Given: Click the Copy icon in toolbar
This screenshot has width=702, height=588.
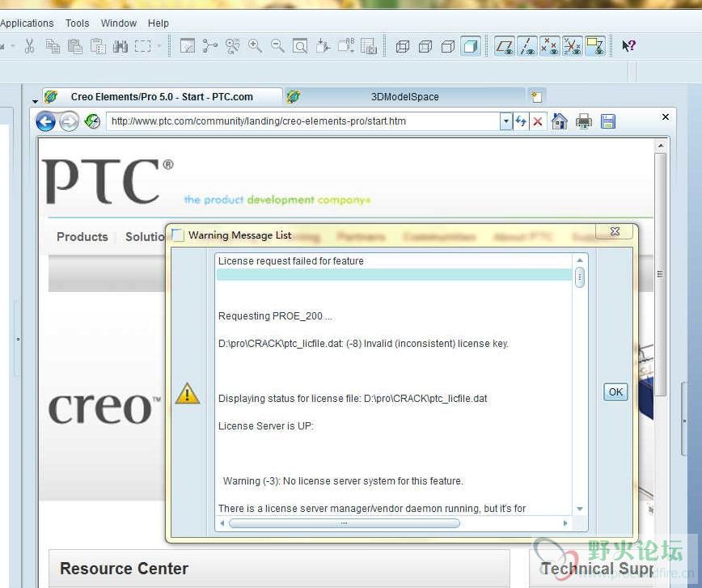Looking at the screenshot, I should (53, 46).
